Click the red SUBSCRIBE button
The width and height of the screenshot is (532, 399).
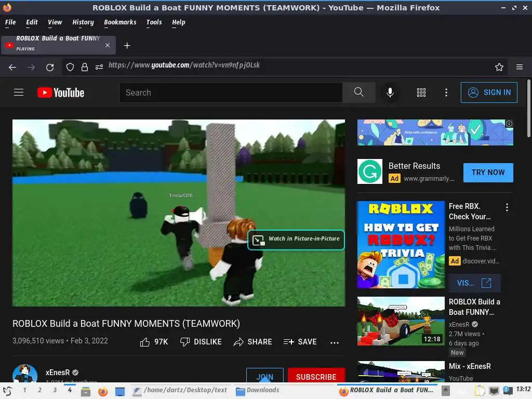[316, 376]
